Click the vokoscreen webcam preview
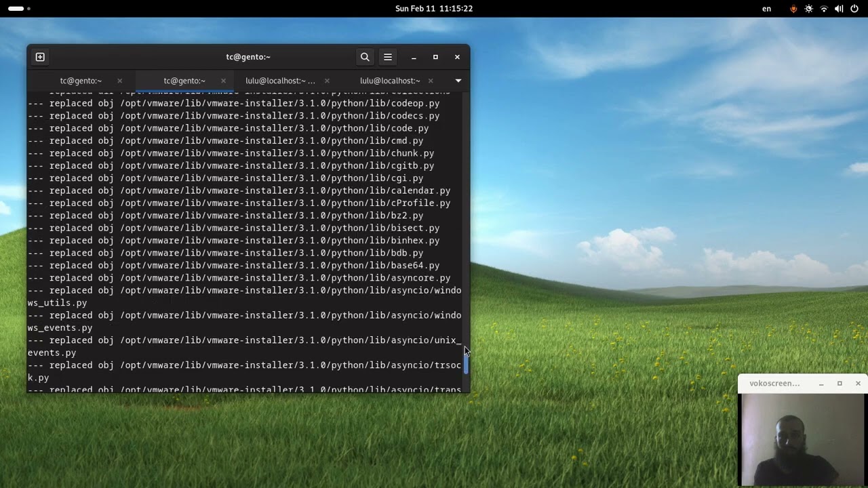This screenshot has width=868, height=488. pyautogui.click(x=802, y=439)
